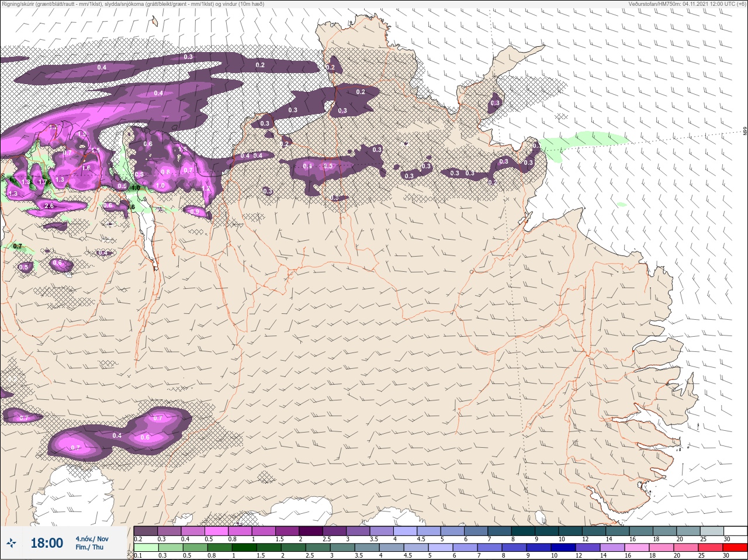Viewport: 748px width, 560px height.
Task: Click the 'Veðurstofan/HM750m: 04.11.2021 12:00 UTC' caption
Action: click(x=681, y=4)
